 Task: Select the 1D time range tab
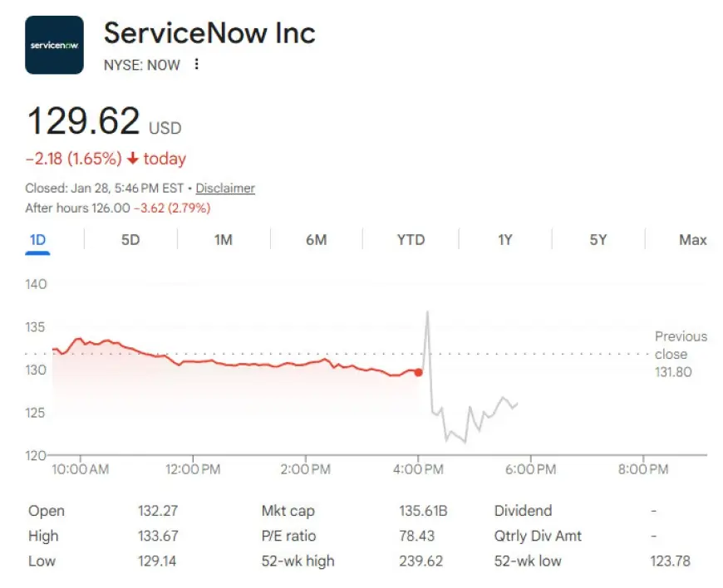[x=37, y=240]
